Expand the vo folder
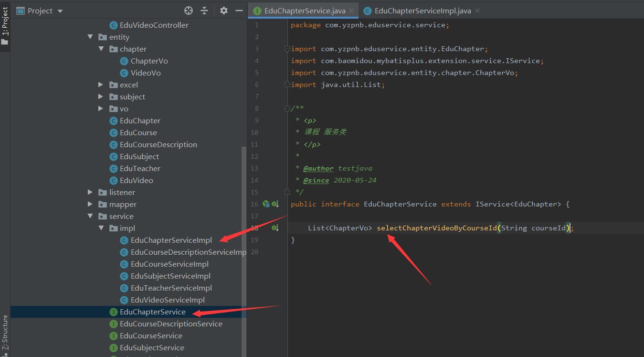The width and height of the screenshot is (644, 357). coord(101,108)
